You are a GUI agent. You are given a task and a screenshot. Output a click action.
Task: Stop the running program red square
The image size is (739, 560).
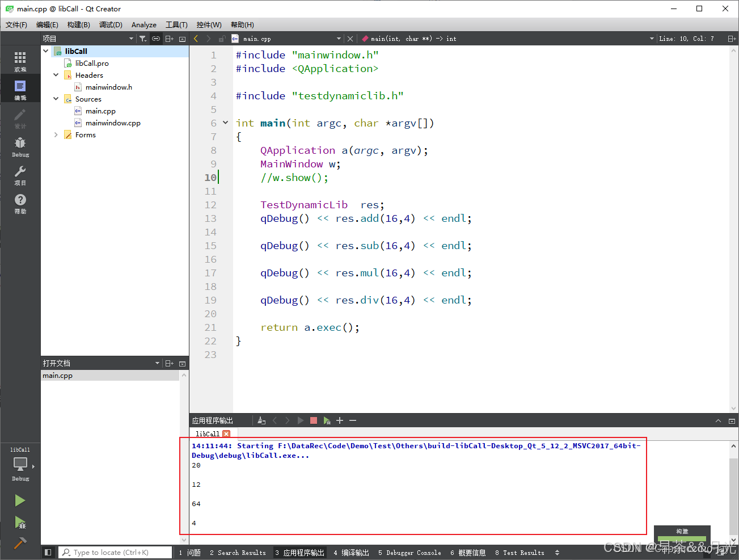click(314, 420)
